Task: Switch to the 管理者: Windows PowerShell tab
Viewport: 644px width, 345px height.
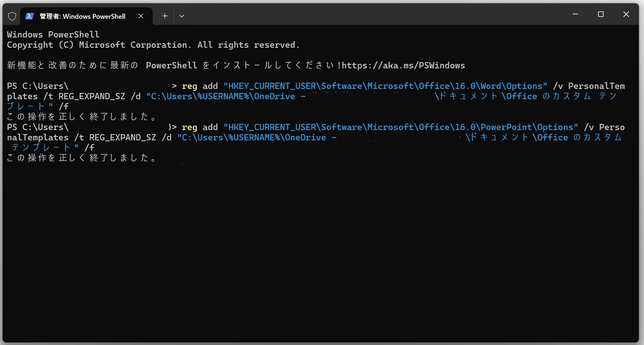Action: coord(86,16)
